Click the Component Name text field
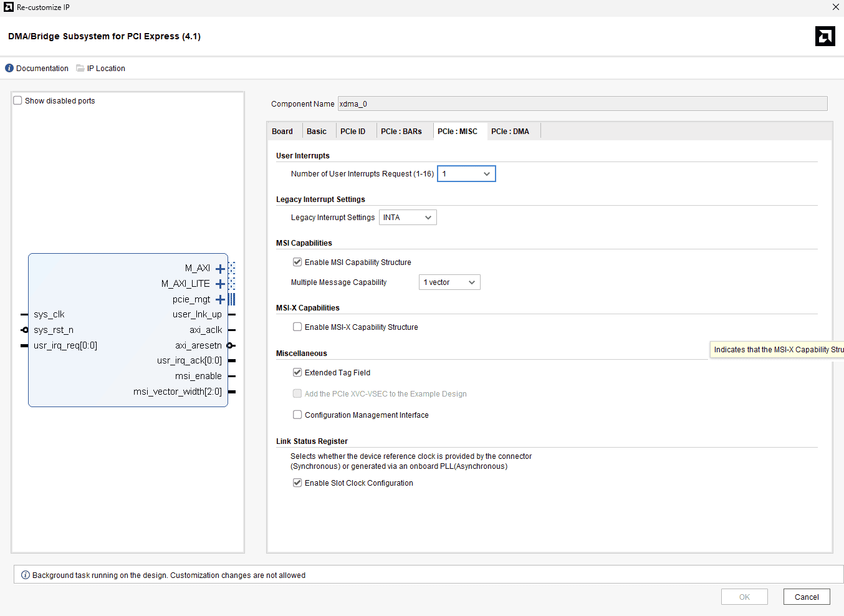Screen dimensions: 844x616 (582, 104)
